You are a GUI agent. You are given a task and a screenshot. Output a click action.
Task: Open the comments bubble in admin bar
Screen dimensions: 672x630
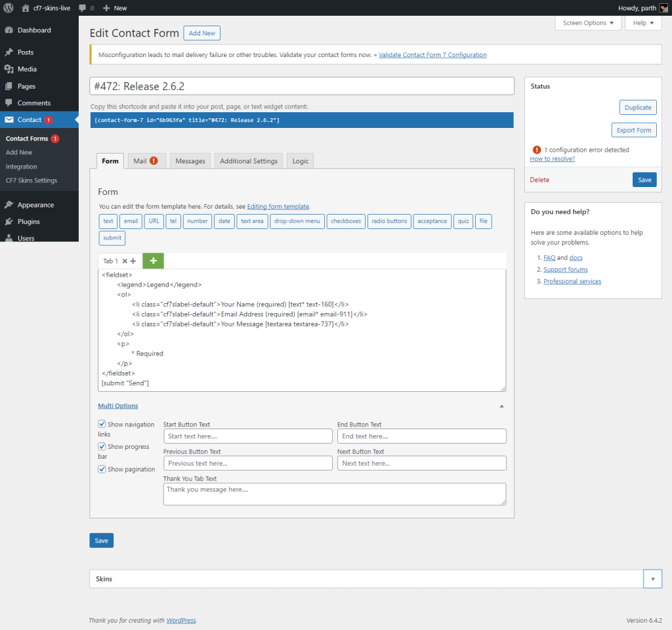coord(83,8)
